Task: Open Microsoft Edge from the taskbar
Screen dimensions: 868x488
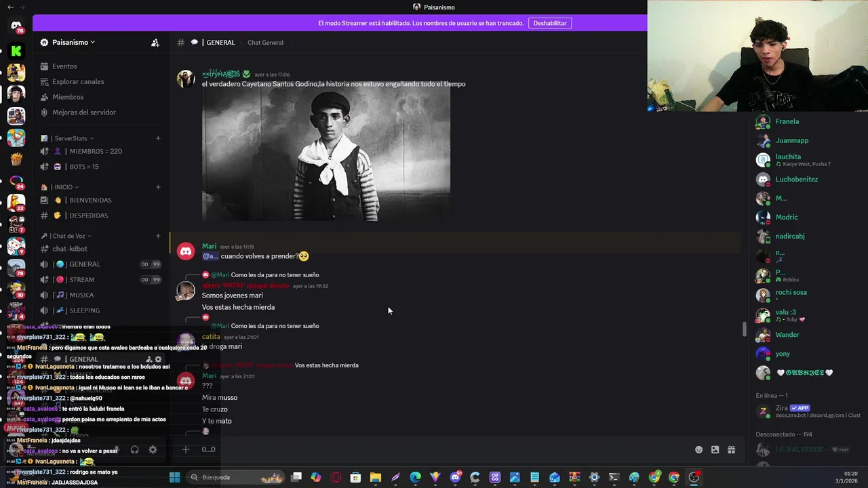Action: [415, 477]
